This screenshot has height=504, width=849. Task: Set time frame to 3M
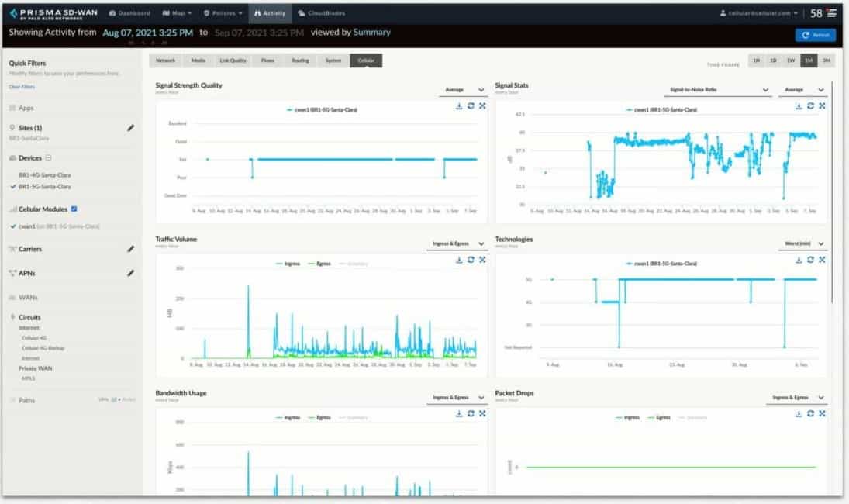[827, 60]
